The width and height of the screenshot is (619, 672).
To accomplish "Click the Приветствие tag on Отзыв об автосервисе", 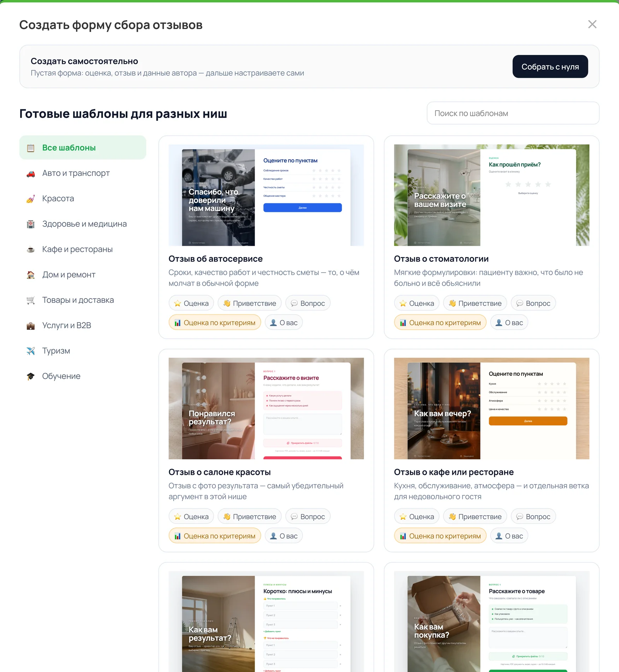I will tap(250, 303).
